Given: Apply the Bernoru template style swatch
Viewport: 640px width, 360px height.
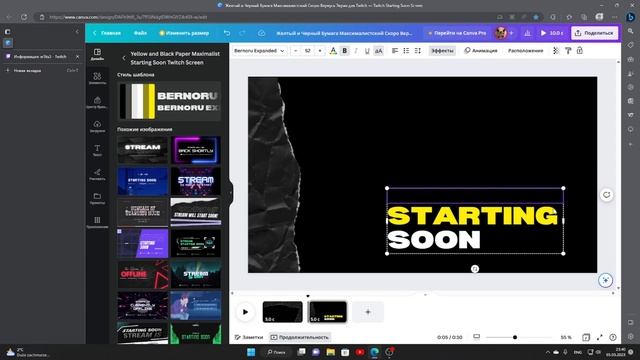Looking at the screenshot, I should coord(169,101).
